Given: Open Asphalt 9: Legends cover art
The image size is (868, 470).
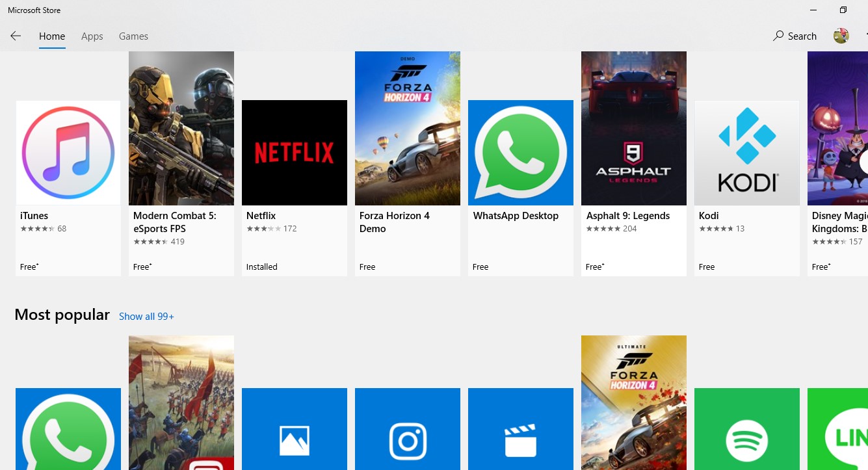Looking at the screenshot, I should pyautogui.click(x=634, y=128).
